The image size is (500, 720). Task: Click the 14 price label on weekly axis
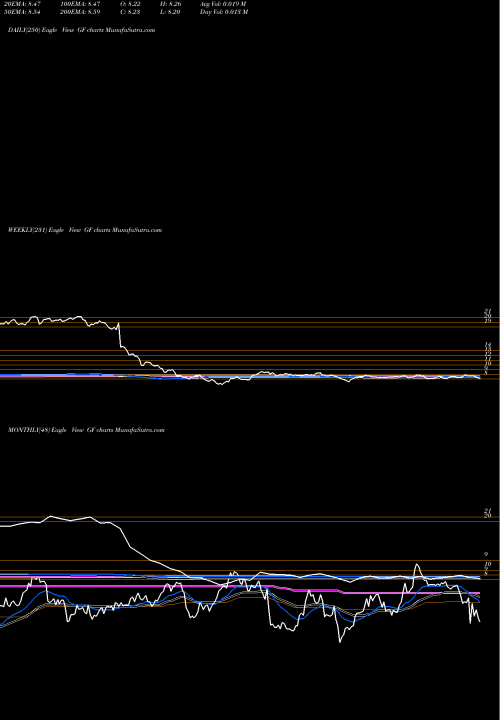point(488,345)
